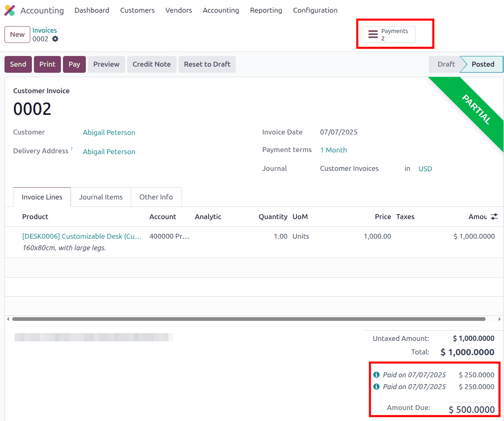Click the Delivery Address help question mark
504x421 pixels.
coord(72,149)
